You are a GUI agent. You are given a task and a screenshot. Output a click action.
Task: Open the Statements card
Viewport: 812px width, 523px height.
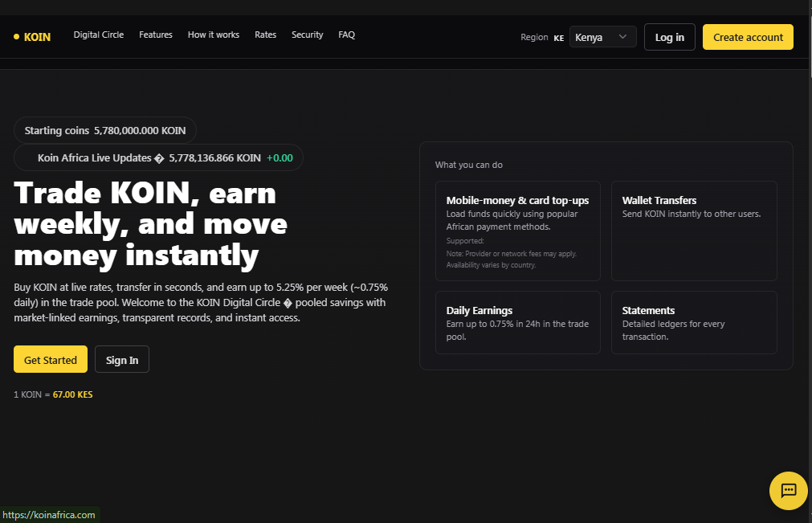coord(694,323)
